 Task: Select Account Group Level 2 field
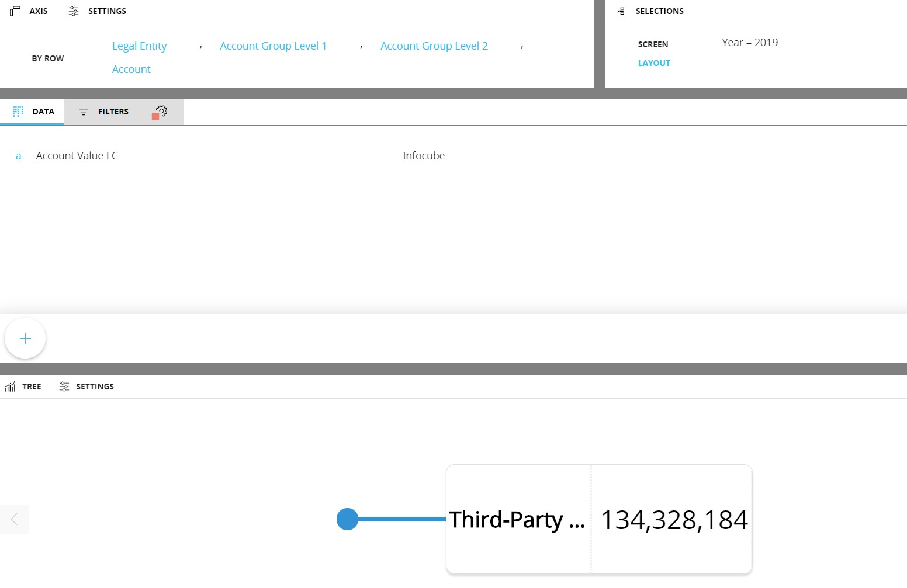434,46
